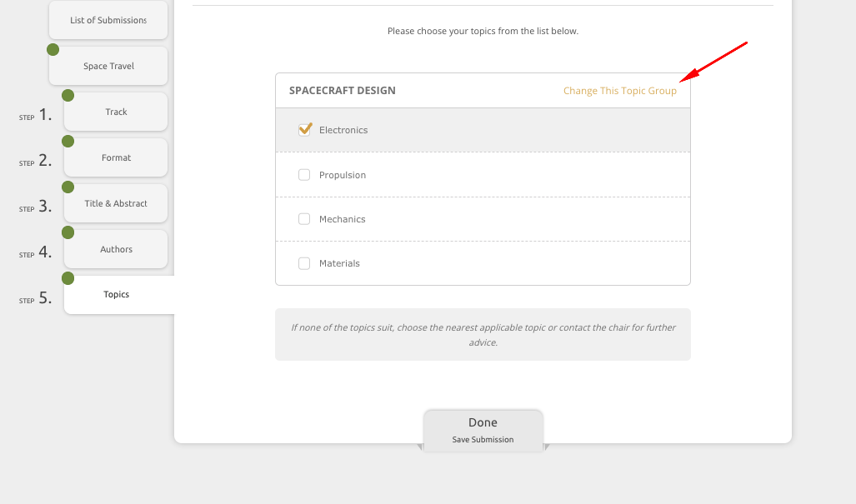Image resolution: width=856 pixels, height=504 pixels.
Task: Open the Format step tab
Action: click(x=116, y=157)
